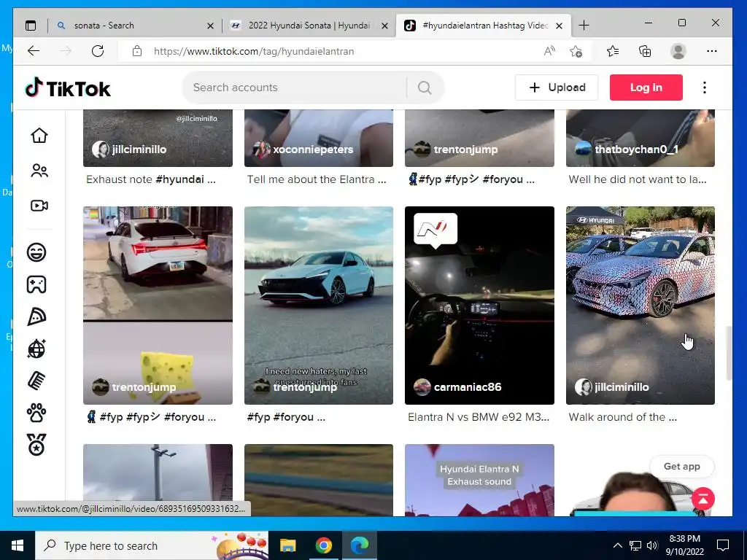Click caption 'Tell me about the Elantra ...'
Viewport: 747px width, 560px height.
pos(317,179)
